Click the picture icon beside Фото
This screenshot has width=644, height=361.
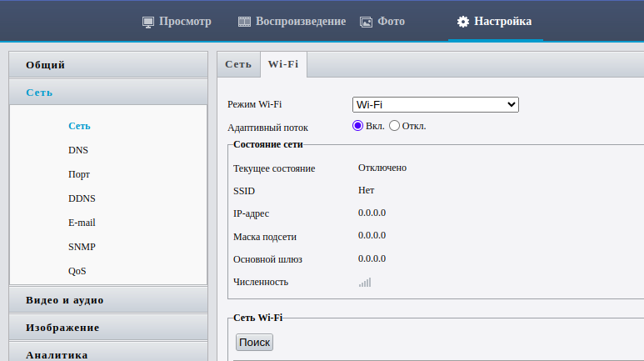pyautogui.click(x=366, y=22)
